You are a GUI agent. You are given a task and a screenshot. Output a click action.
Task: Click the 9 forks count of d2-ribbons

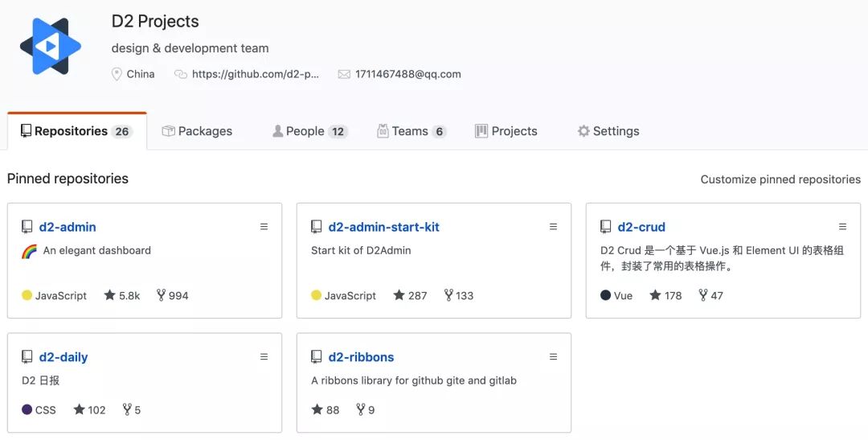[366, 410]
